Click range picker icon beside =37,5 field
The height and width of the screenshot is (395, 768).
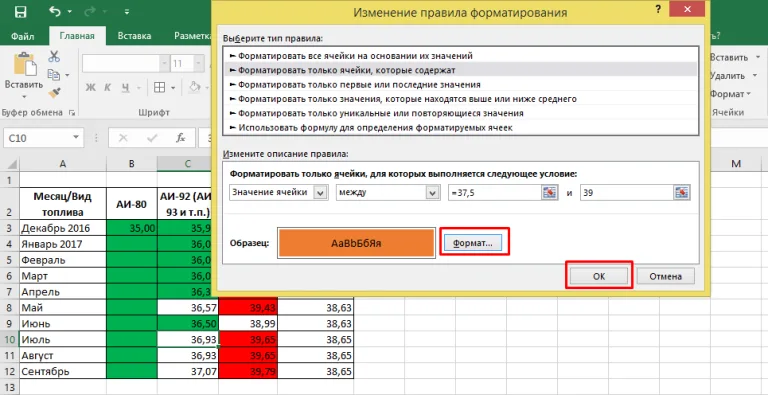point(550,192)
